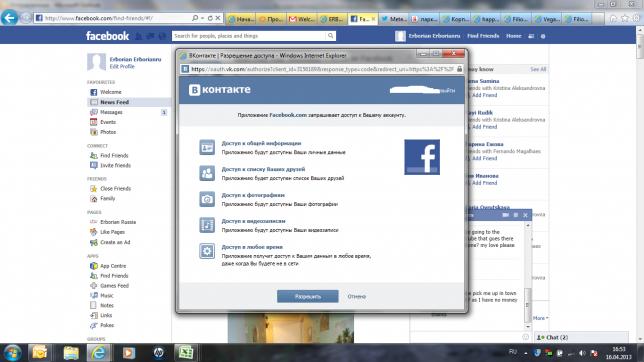
Task: Open Events in the Facebook sidebar
Action: 108,122
